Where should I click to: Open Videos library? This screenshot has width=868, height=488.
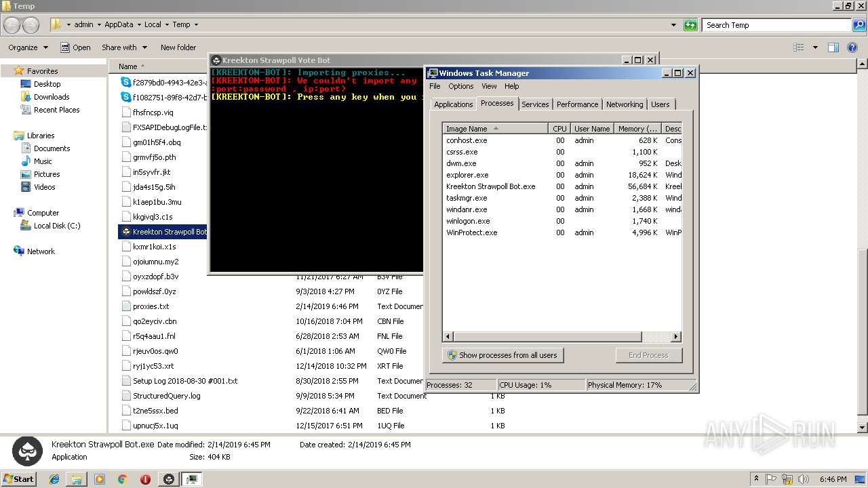click(44, 187)
